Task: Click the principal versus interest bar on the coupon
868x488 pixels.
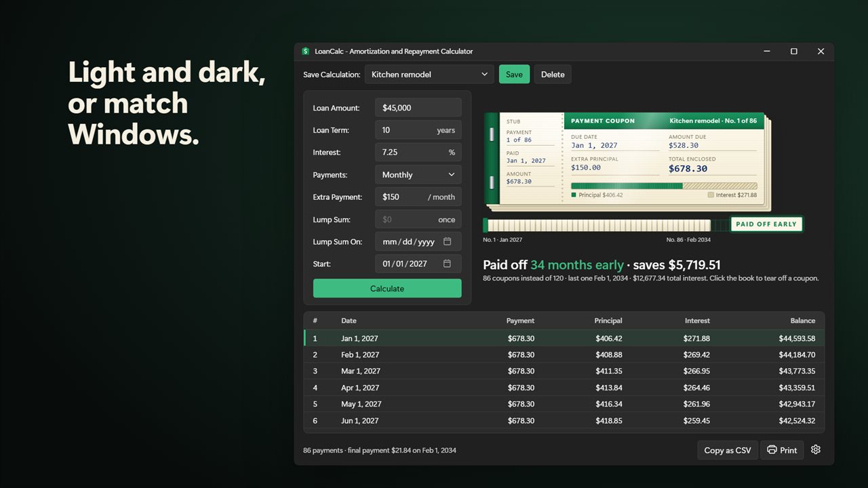Action: 664,186
